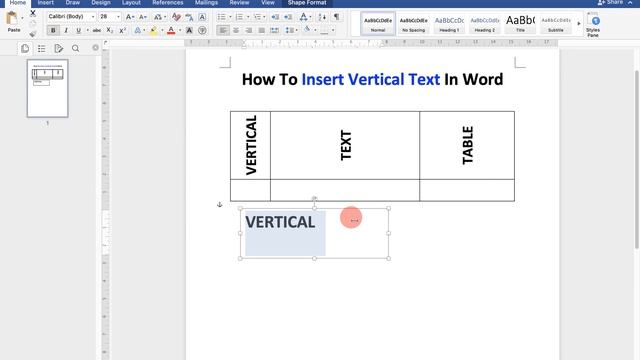The height and width of the screenshot is (360, 640).
Task: Open the Shape Format tab
Action: 307,3
